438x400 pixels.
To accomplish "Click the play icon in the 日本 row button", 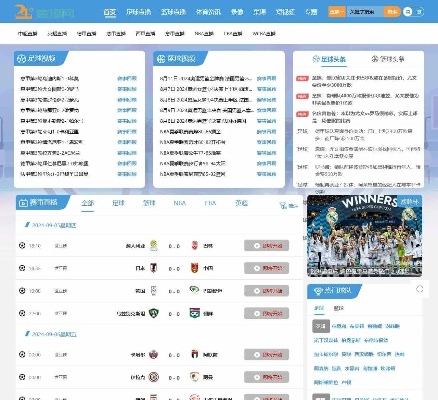I will click(257, 268).
